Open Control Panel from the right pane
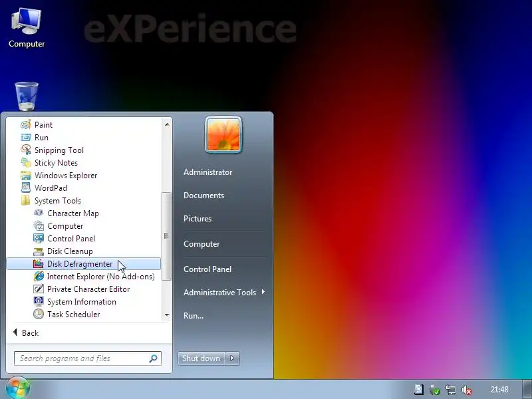Viewport: 532px width, 399px height. 207,269
